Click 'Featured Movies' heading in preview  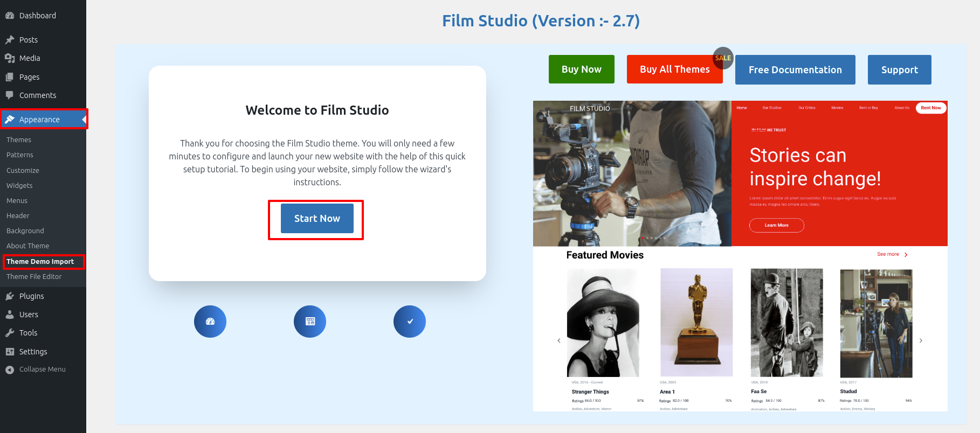click(605, 255)
